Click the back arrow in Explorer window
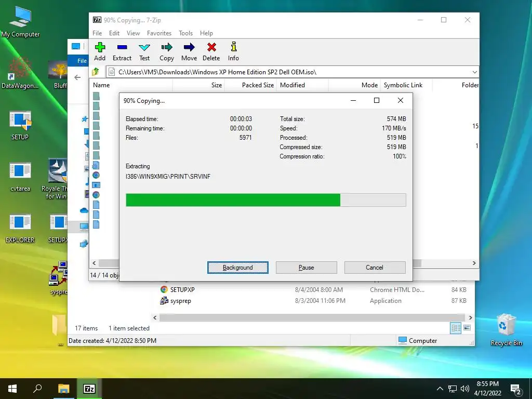The image size is (532, 399). coord(77,77)
